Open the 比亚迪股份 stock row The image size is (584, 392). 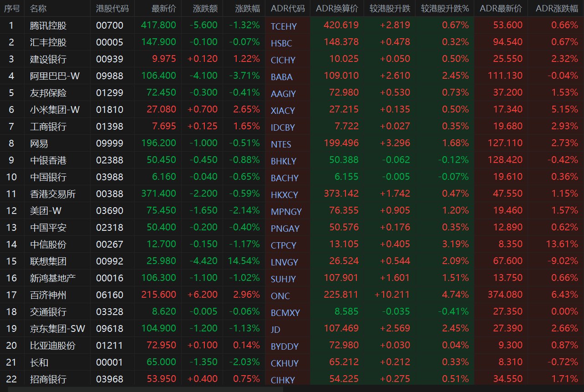[53, 346]
